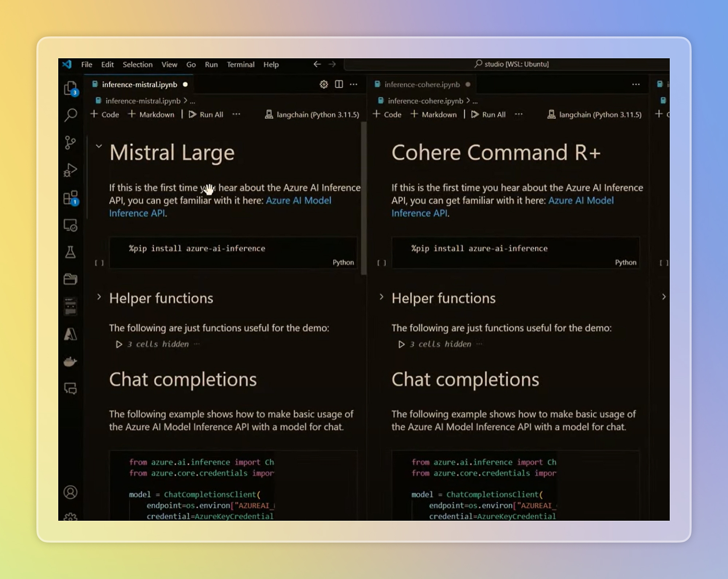The width and height of the screenshot is (728, 579).
Task: Open Terminal menu
Action: click(x=241, y=64)
